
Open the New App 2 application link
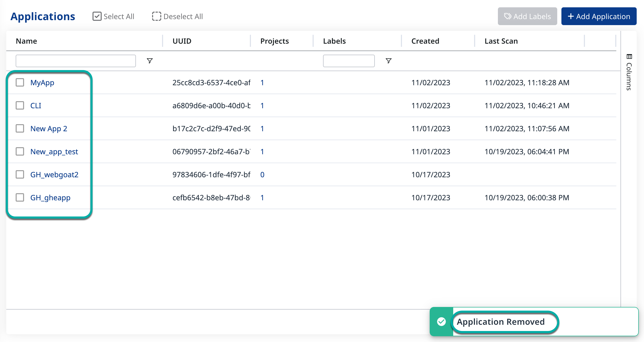49,129
